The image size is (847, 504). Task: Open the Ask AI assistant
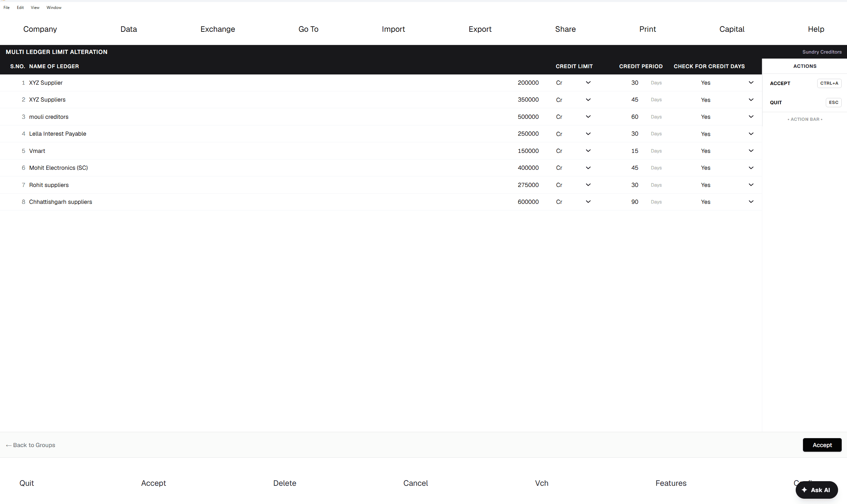coord(817,490)
